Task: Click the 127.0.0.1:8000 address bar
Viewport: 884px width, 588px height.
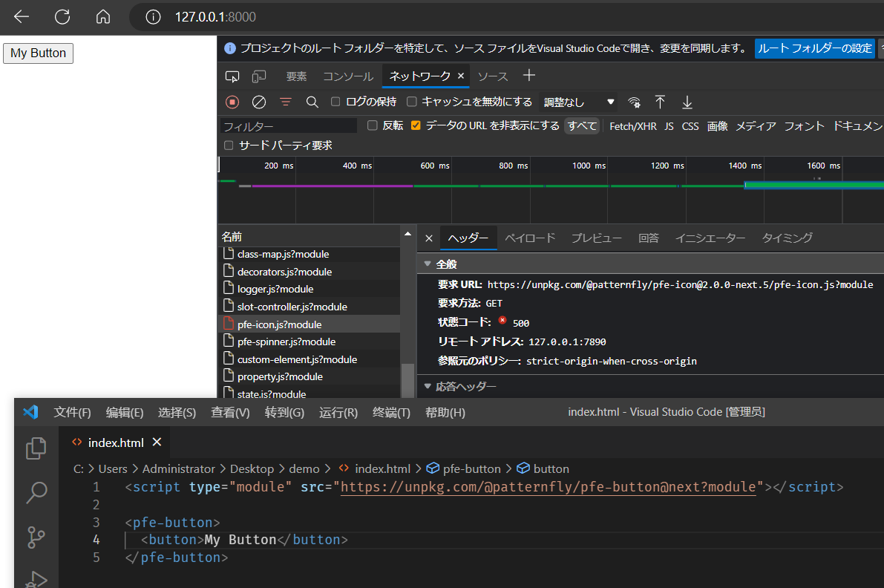Action: [215, 17]
